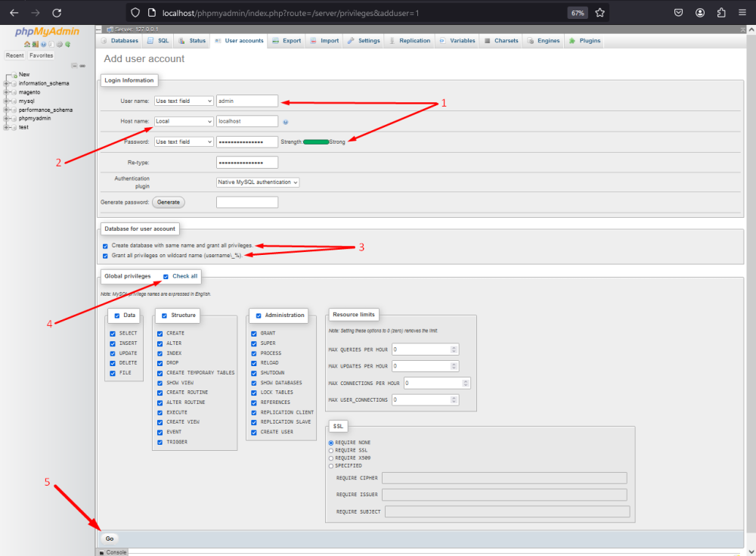Switch to the Databases tab

click(120, 41)
